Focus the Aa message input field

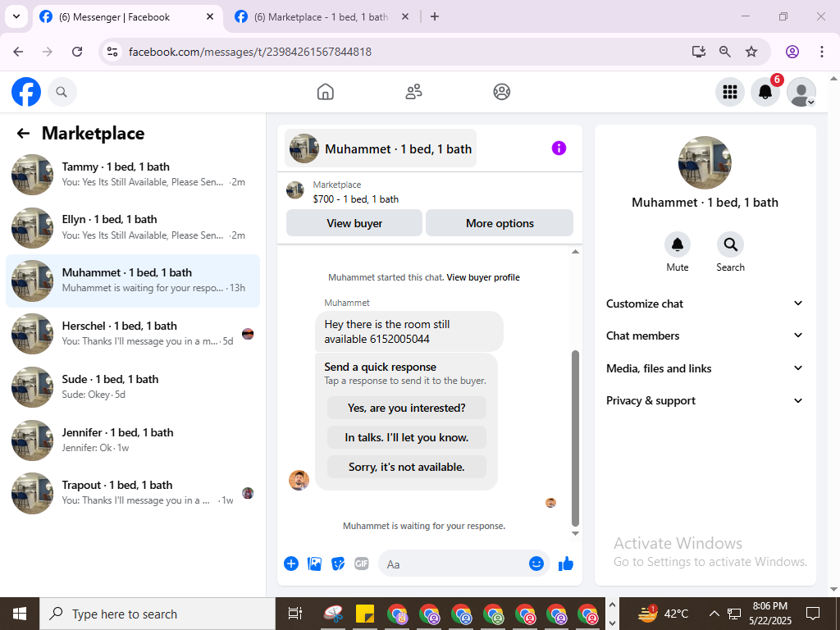[455, 564]
